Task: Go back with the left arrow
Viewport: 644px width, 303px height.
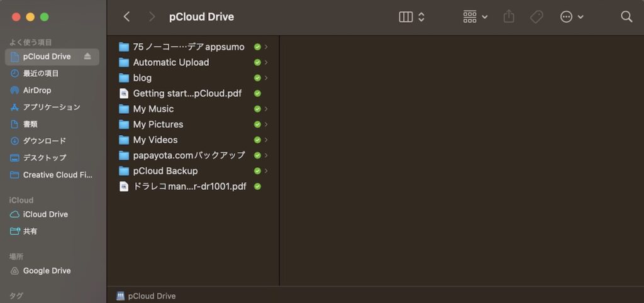Action: (126, 17)
